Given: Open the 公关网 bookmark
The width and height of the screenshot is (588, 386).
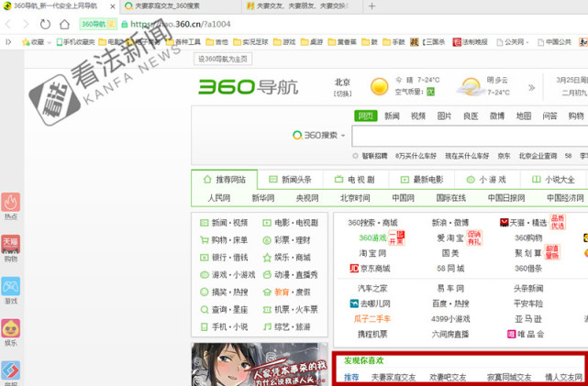Looking at the screenshot, I should pos(512,42).
